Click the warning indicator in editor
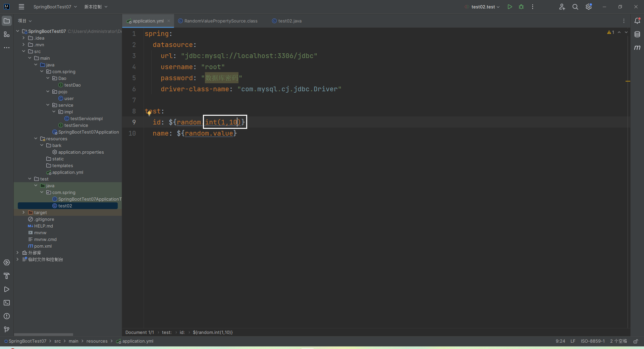Image resolution: width=644 pixels, height=349 pixels. 610,32
